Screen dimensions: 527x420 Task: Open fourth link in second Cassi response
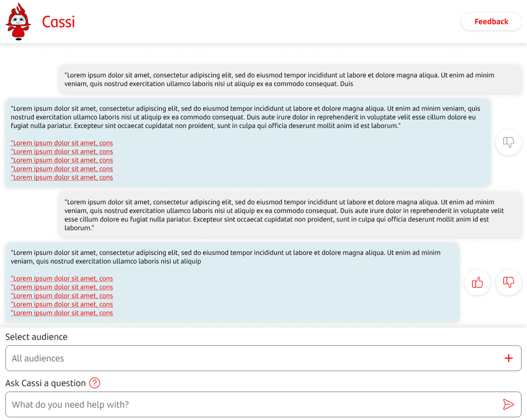pos(62,304)
